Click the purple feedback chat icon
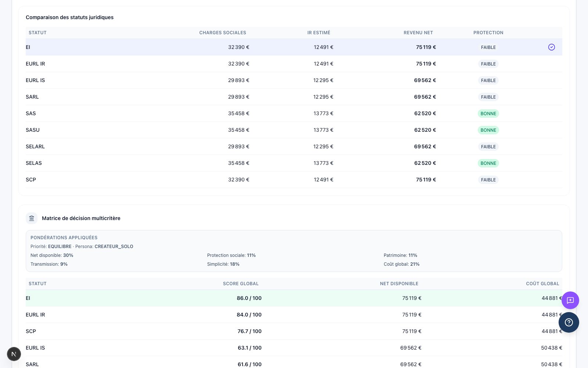Screen dimensions: 588x368 click(570, 300)
